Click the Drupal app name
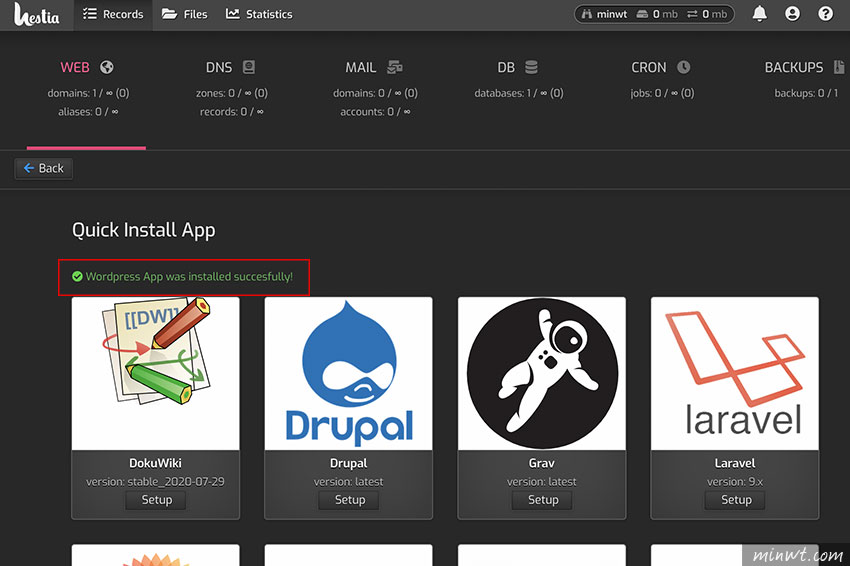Image resolution: width=850 pixels, height=566 pixels. 349,463
